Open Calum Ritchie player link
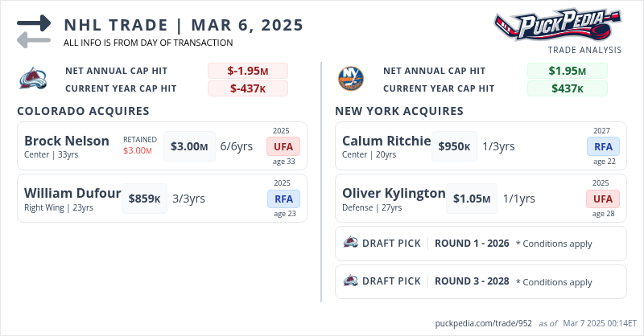The width and height of the screenshot is (644, 336). click(386, 141)
